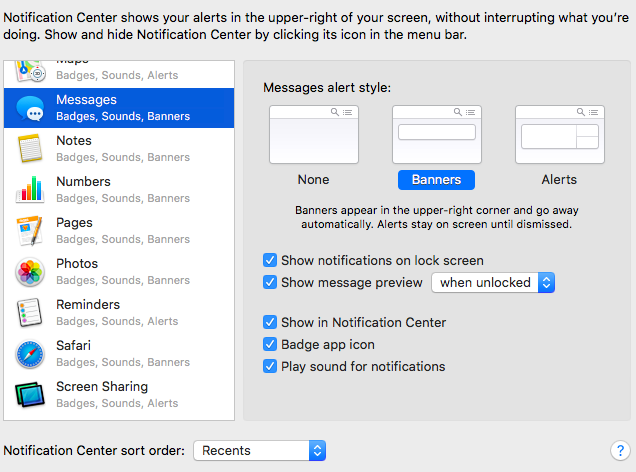Turn off Play sound for notifications
The width and height of the screenshot is (636, 472).
pyautogui.click(x=270, y=366)
